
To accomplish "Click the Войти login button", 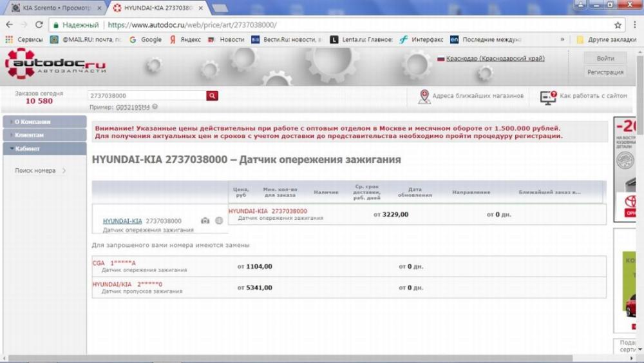I will (605, 58).
